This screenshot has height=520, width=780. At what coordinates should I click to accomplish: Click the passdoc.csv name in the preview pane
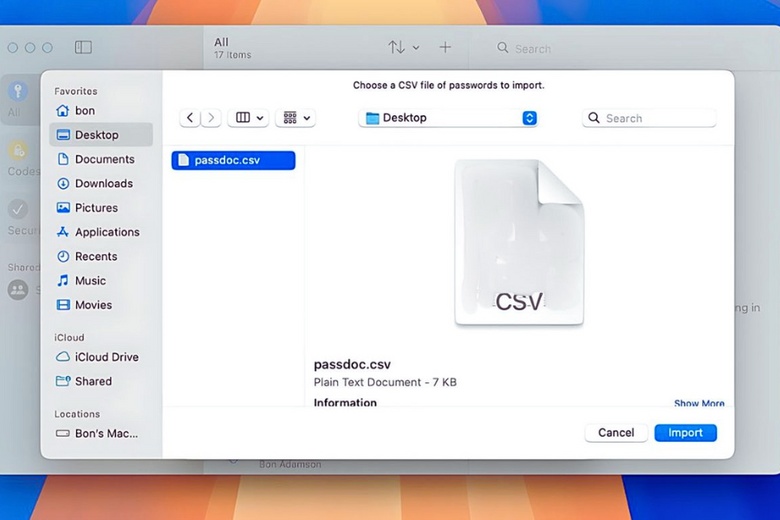pyautogui.click(x=352, y=365)
